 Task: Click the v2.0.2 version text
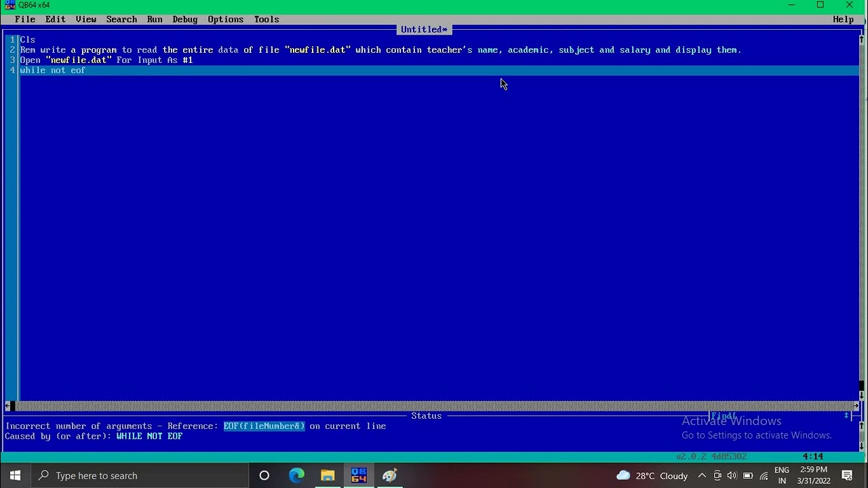711,457
